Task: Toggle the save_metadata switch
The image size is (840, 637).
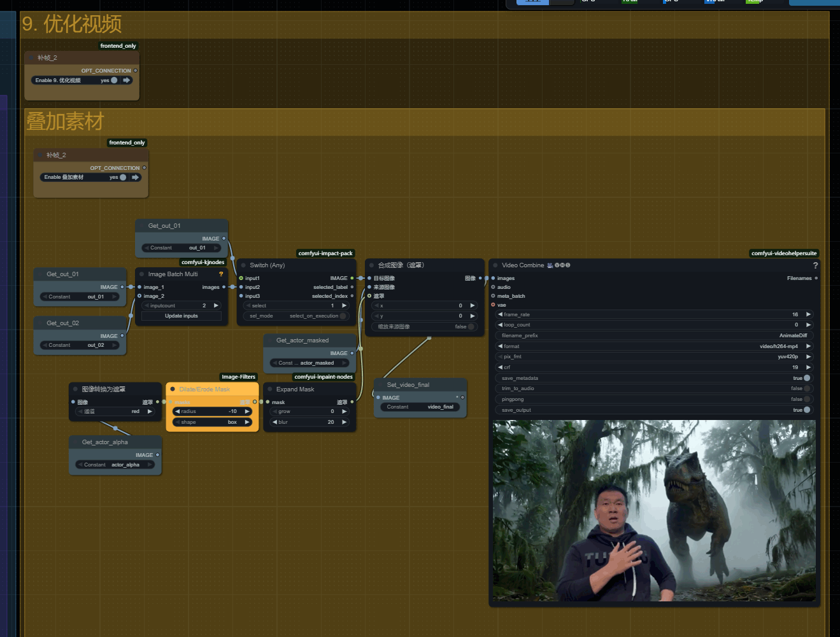Action: pyautogui.click(x=806, y=378)
